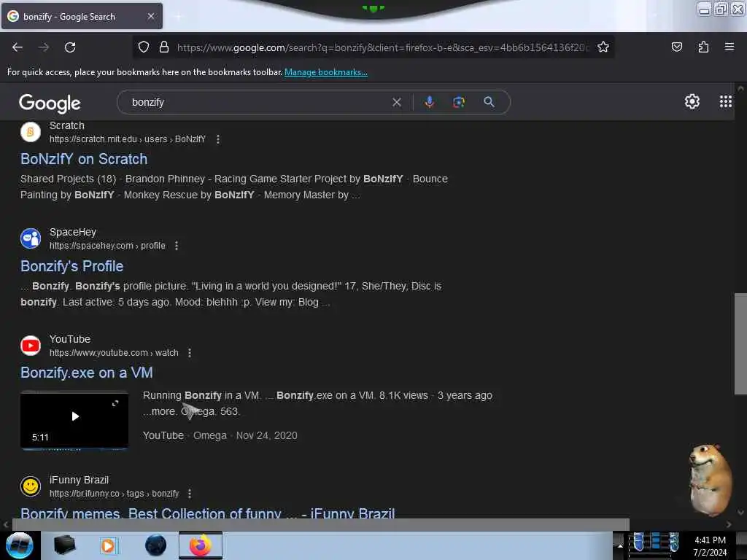Open black box taskbar app

(64, 545)
